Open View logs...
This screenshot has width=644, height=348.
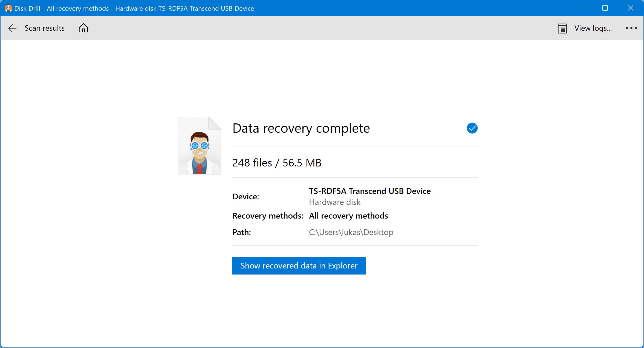tap(593, 28)
